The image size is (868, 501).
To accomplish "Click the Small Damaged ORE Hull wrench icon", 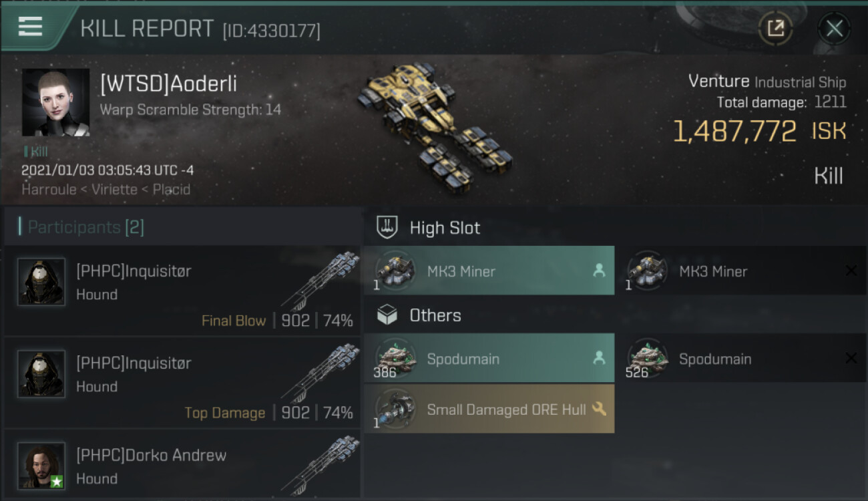I will click(599, 409).
